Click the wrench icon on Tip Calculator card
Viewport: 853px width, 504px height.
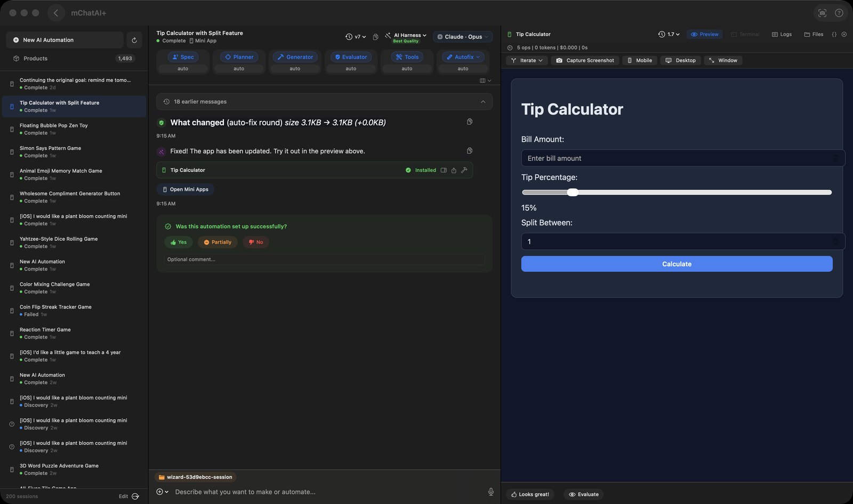click(464, 170)
